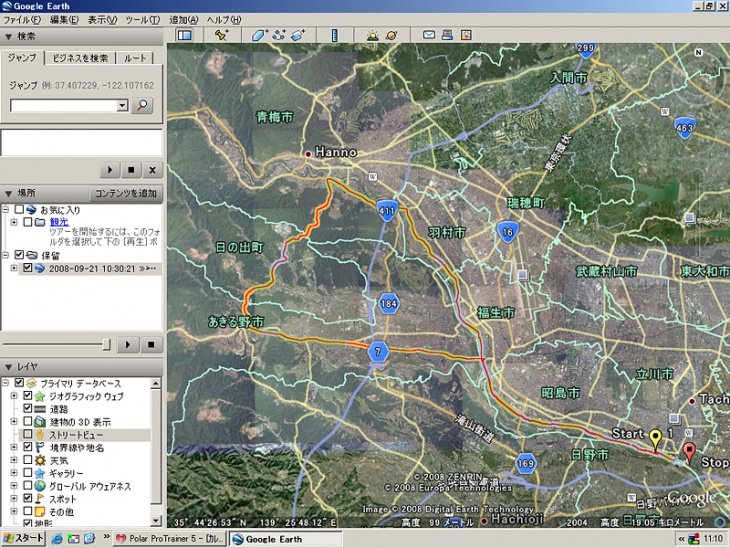Click the red Stop placemark pin
The width and height of the screenshot is (730, 548).
[x=689, y=453]
